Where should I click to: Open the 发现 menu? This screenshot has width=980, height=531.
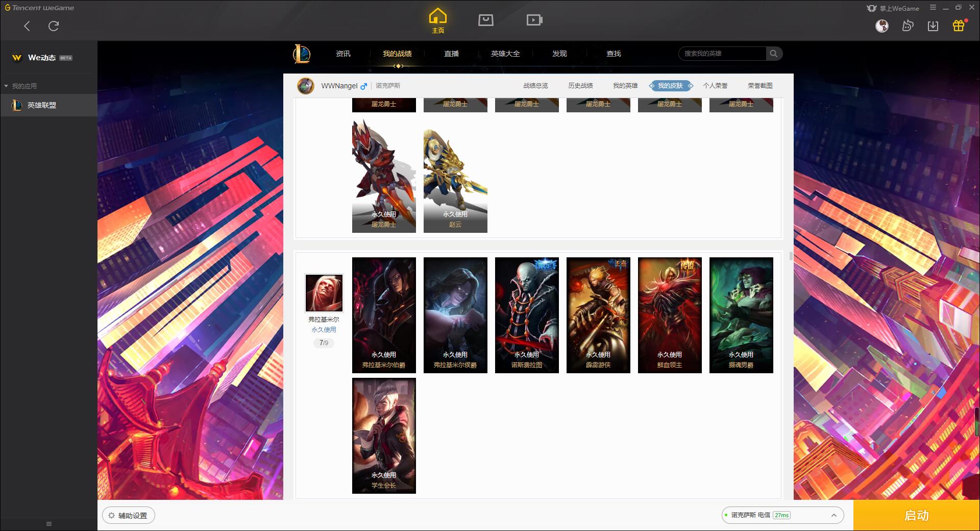pyautogui.click(x=559, y=54)
